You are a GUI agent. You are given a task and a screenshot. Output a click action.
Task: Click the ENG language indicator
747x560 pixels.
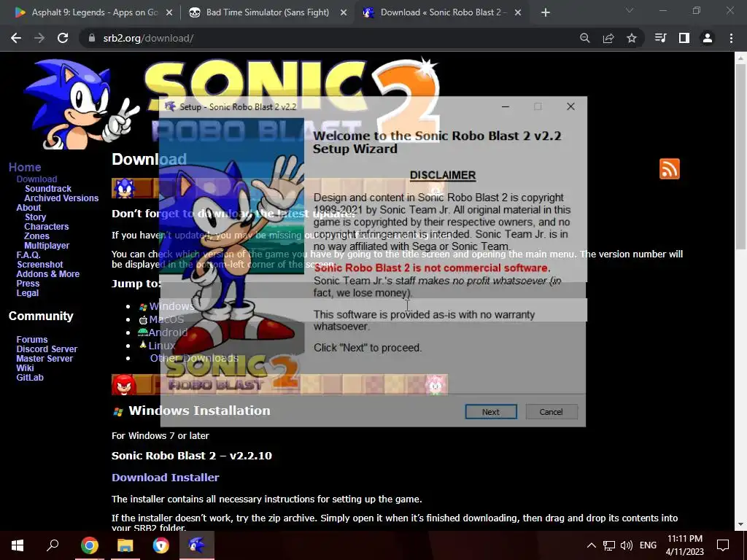[x=648, y=545]
